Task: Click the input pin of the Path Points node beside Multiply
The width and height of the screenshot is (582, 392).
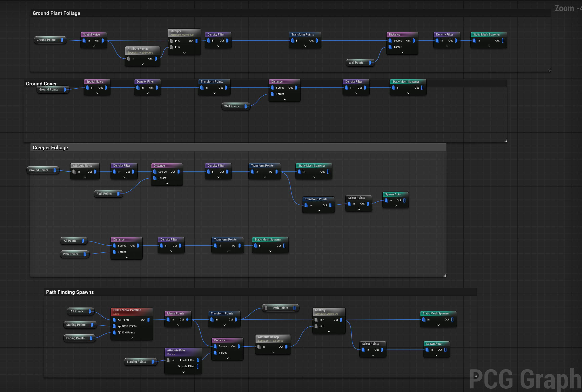Action: 266,308
